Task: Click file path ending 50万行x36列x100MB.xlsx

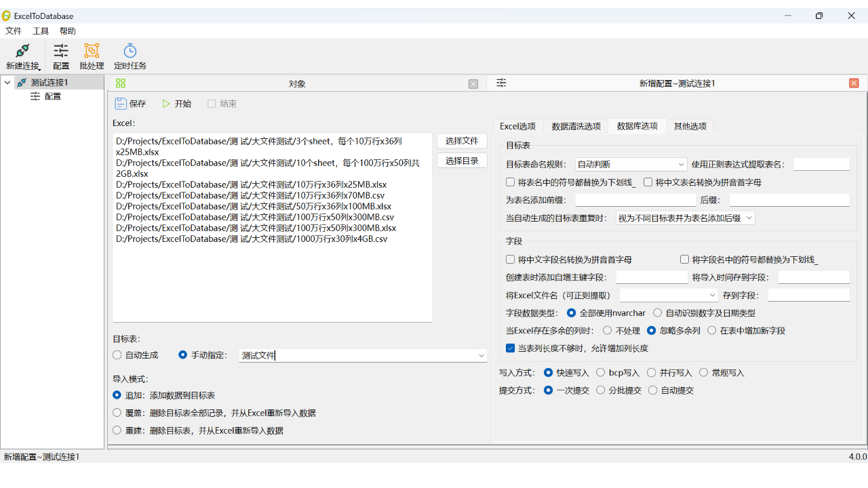Action: click(x=254, y=207)
